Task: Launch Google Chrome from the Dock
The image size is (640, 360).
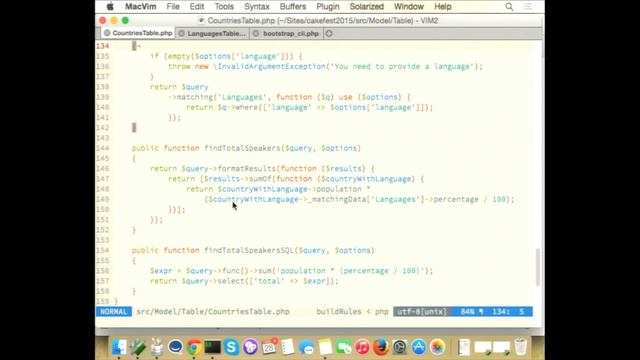Action: tap(194, 347)
